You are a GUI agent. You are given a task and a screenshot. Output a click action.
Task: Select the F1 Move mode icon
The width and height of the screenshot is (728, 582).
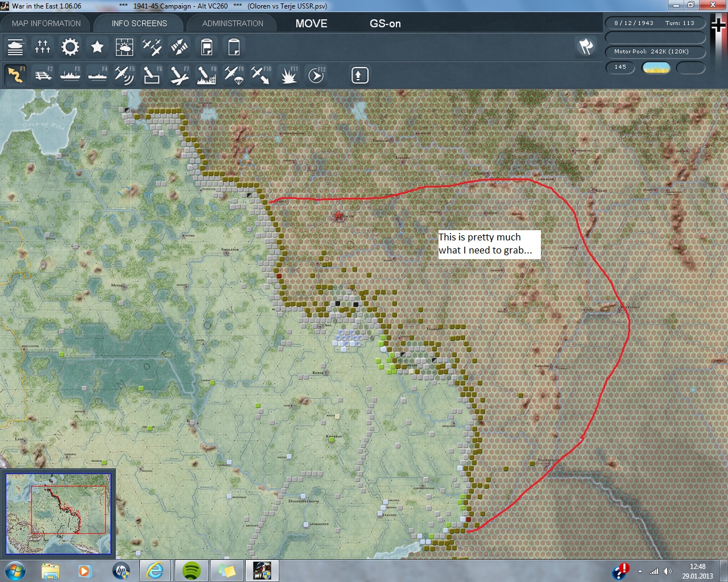(x=15, y=75)
